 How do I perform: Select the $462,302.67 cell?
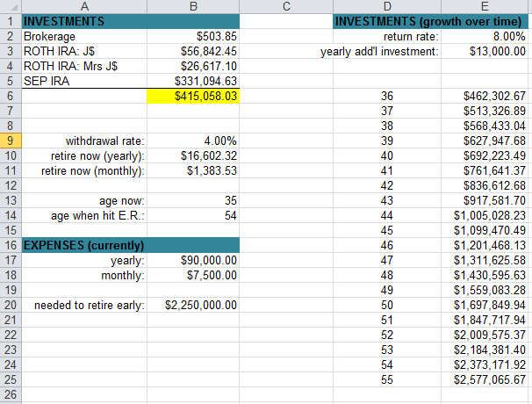click(485, 96)
